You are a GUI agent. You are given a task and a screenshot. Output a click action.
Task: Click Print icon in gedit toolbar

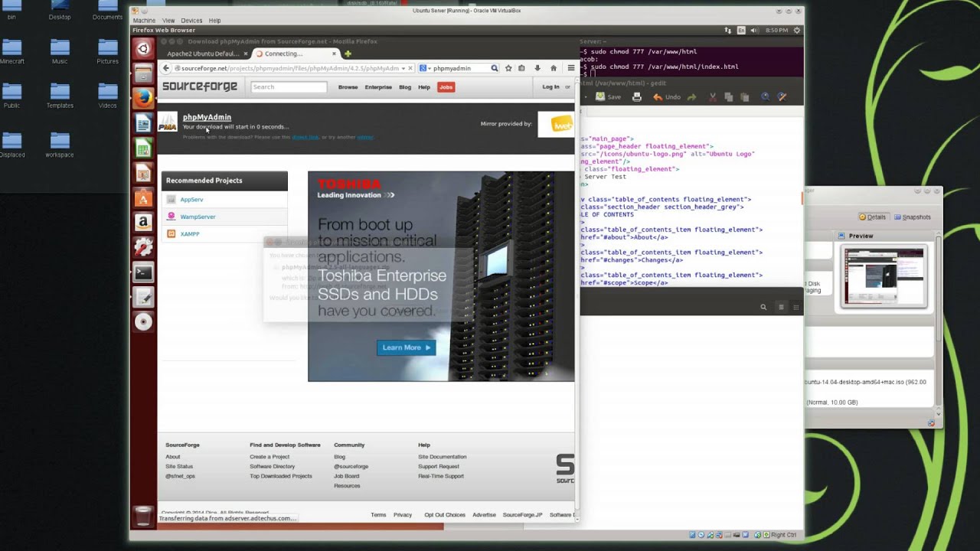click(x=636, y=97)
